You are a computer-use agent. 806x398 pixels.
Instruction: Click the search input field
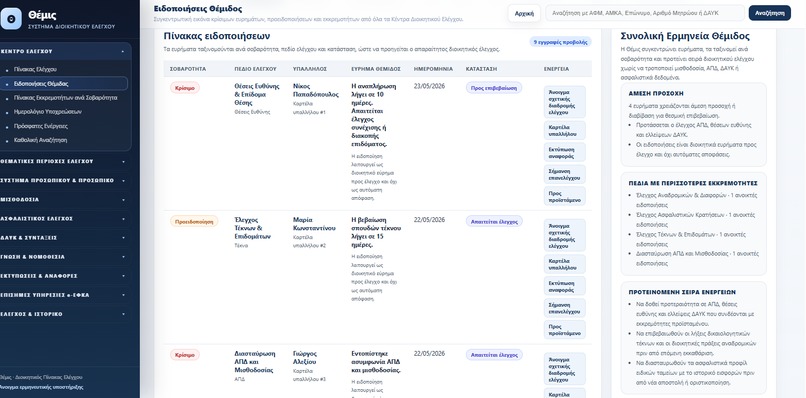coord(645,13)
